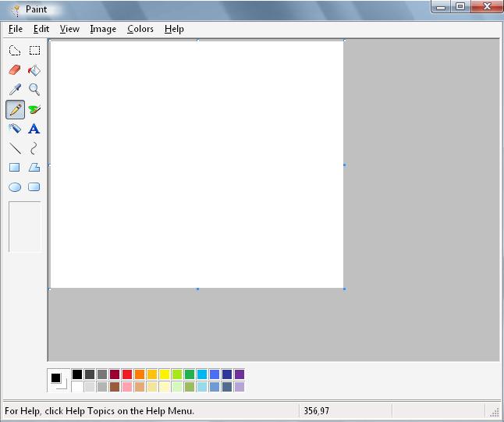Open the File menu
Screen dimensions: 504x422
coord(16,29)
